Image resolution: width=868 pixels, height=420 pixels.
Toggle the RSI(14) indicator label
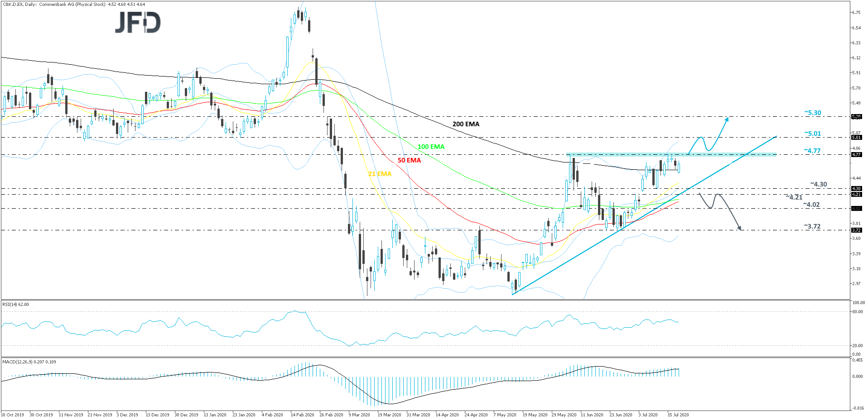pos(15,304)
